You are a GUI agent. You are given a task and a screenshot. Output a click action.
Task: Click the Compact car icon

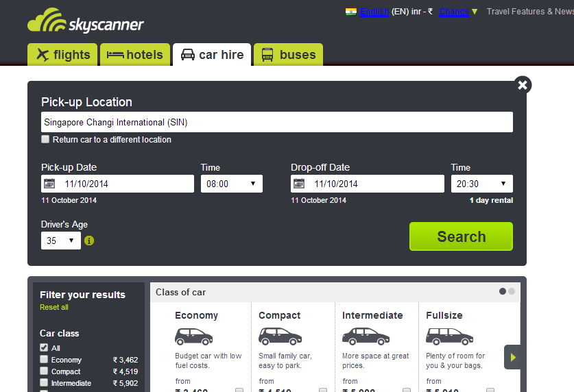click(x=280, y=336)
